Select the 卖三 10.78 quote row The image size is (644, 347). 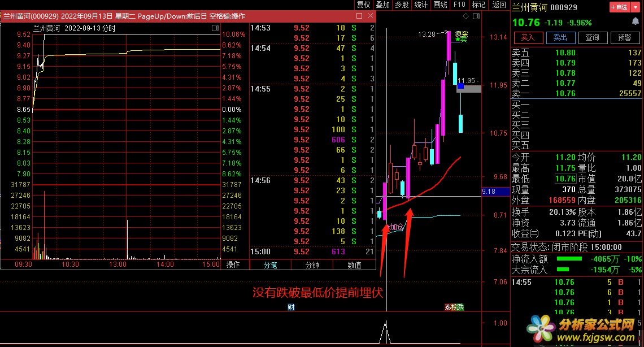(576, 73)
